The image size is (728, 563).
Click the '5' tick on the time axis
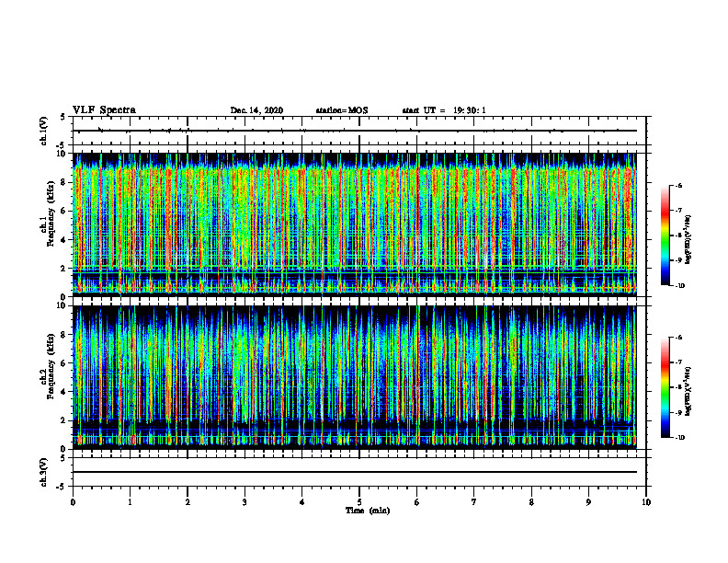pyautogui.click(x=359, y=502)
